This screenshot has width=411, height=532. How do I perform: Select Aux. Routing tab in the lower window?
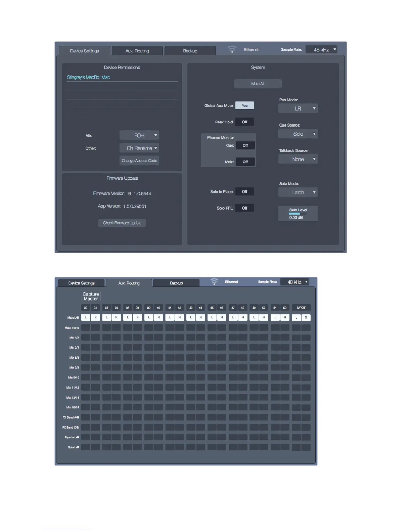click(129, 283)
